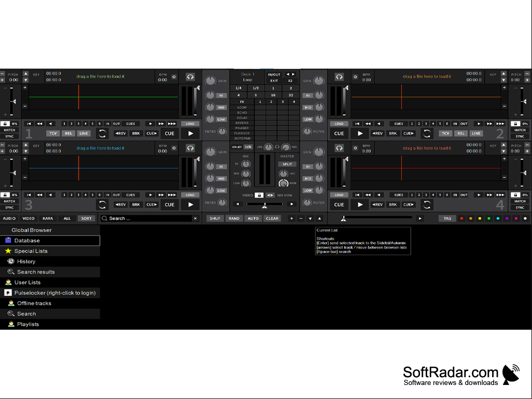Click LOAD on deck 1

tap(190, 124)
